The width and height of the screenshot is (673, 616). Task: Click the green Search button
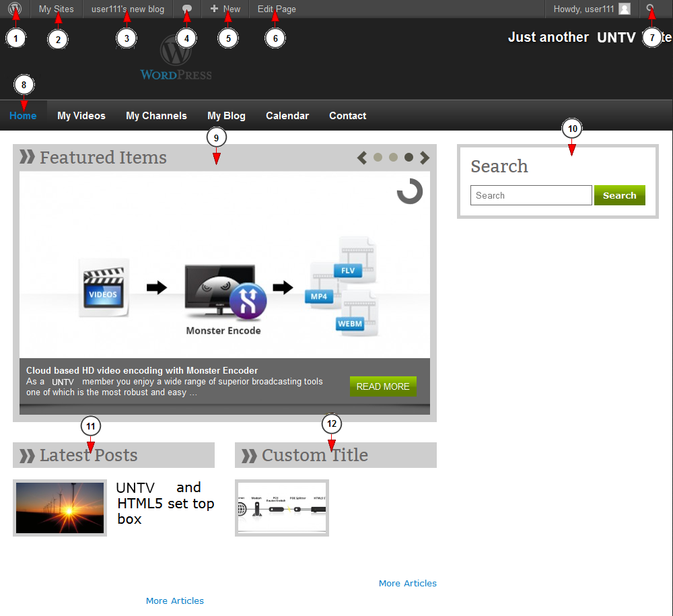coord(619,195)
